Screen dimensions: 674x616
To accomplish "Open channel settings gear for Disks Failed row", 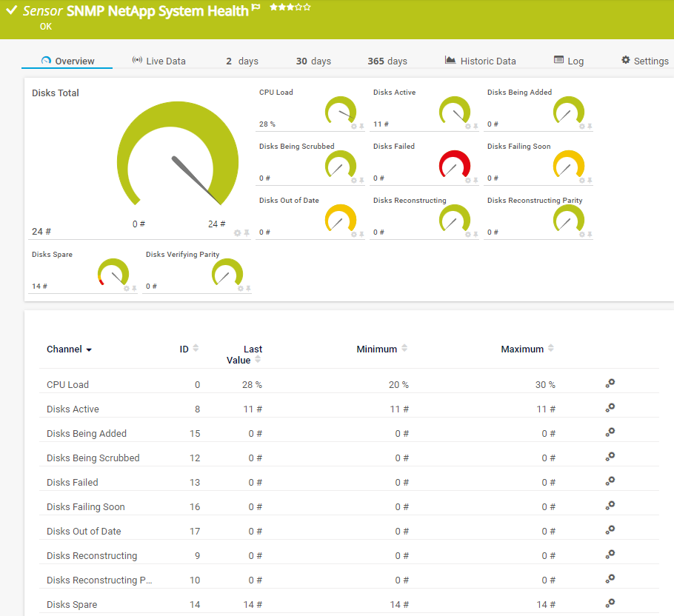I will pos(610,481).
